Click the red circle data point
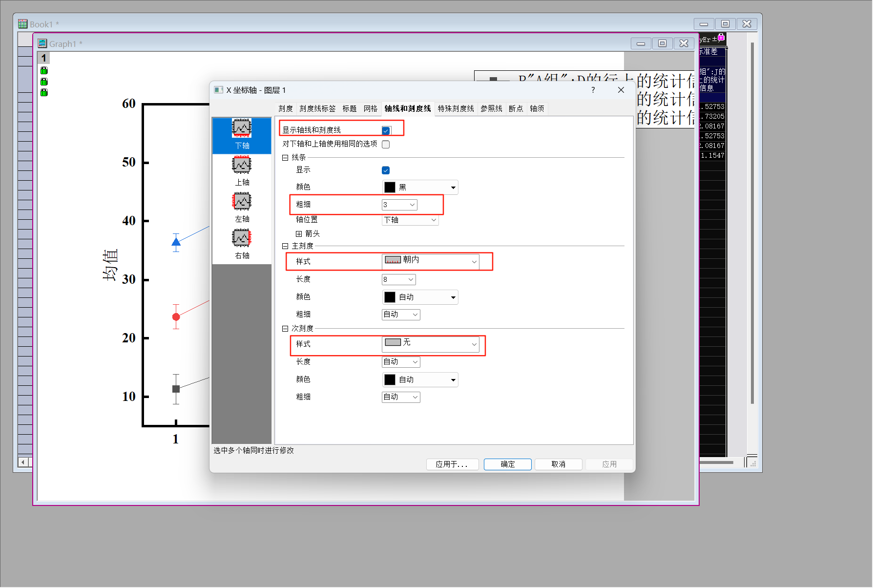 click(176, 317)
